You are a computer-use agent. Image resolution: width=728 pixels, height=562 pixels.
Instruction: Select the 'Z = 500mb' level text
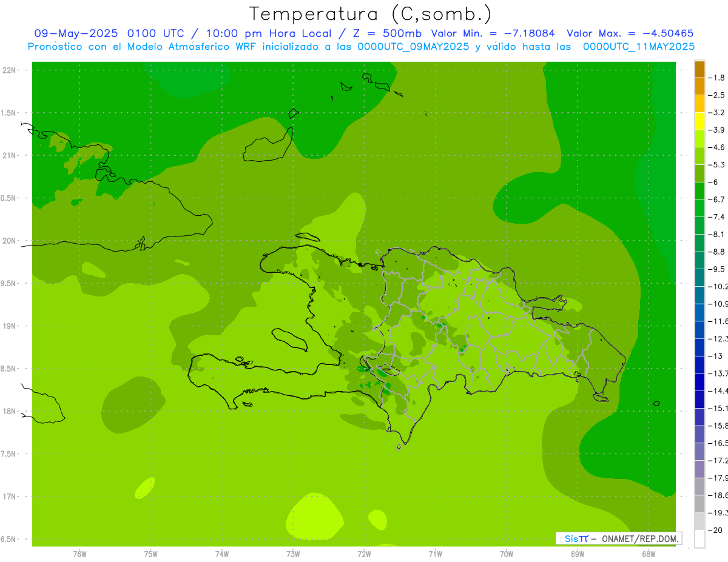(x=388, y=33)
